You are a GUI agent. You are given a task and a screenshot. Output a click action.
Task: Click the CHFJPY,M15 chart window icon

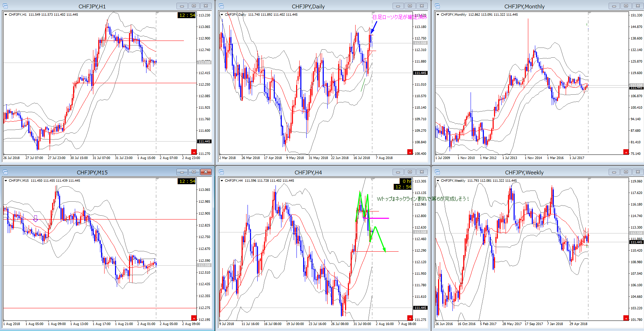pos(5,172)
